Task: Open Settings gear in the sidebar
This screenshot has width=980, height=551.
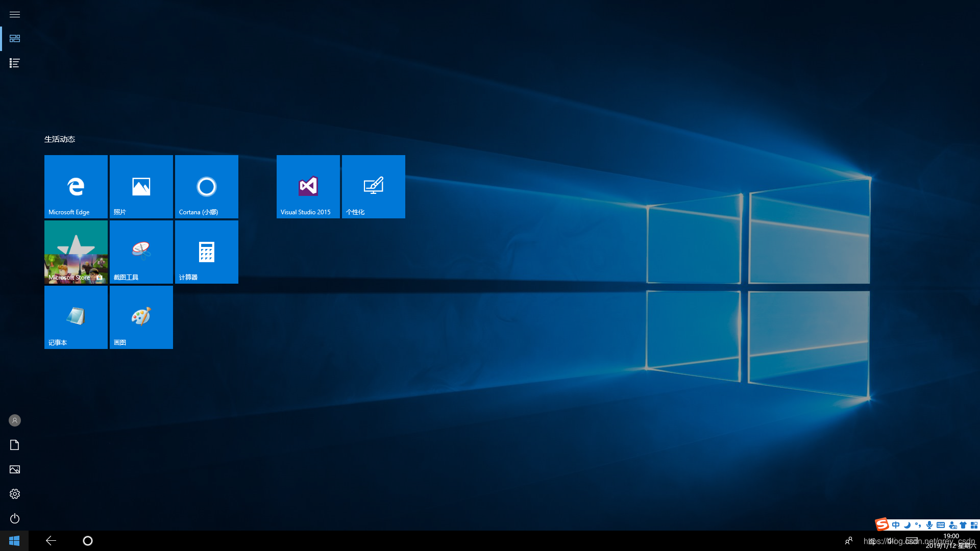Action: (15, 494)
